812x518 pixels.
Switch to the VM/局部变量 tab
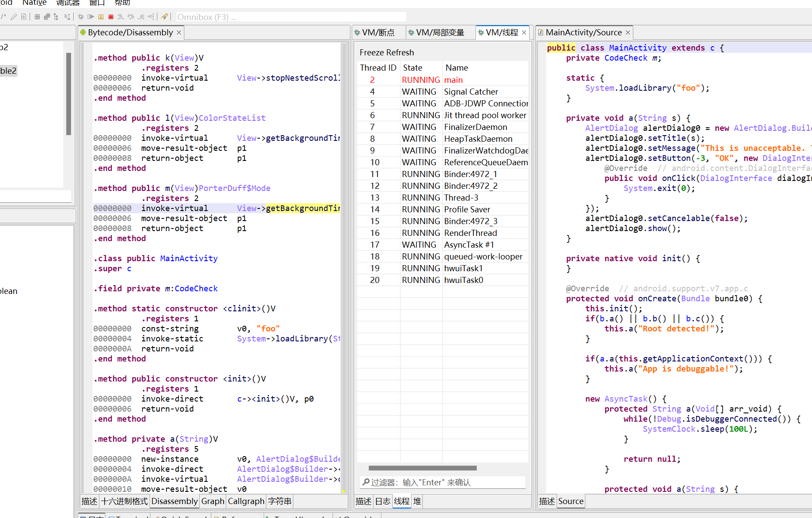click(440, 33)
